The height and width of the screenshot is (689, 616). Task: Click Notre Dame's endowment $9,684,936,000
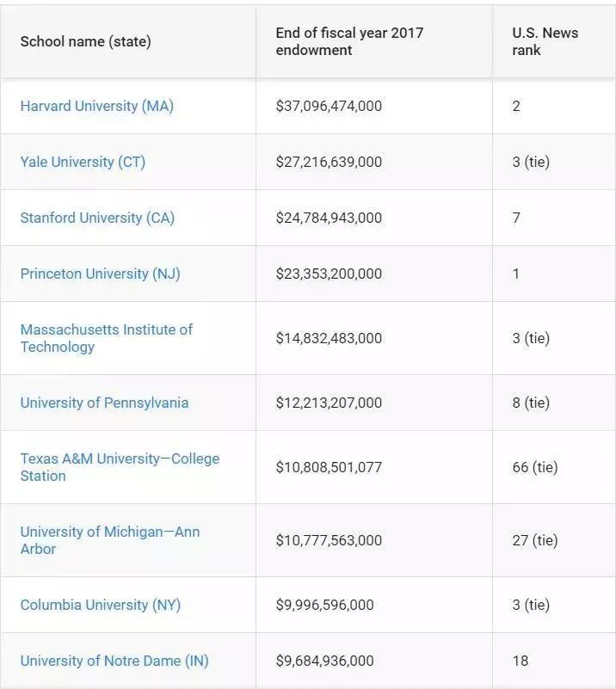(x=324, y=661)
